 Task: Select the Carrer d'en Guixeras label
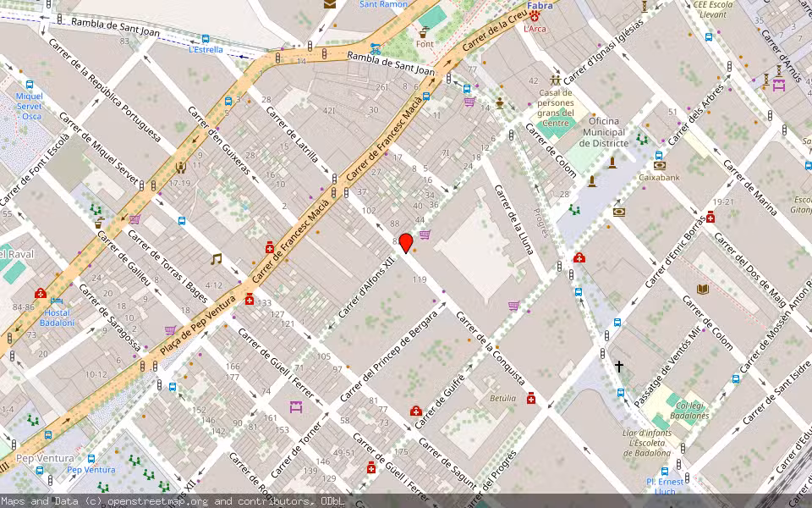click(218, 140)
